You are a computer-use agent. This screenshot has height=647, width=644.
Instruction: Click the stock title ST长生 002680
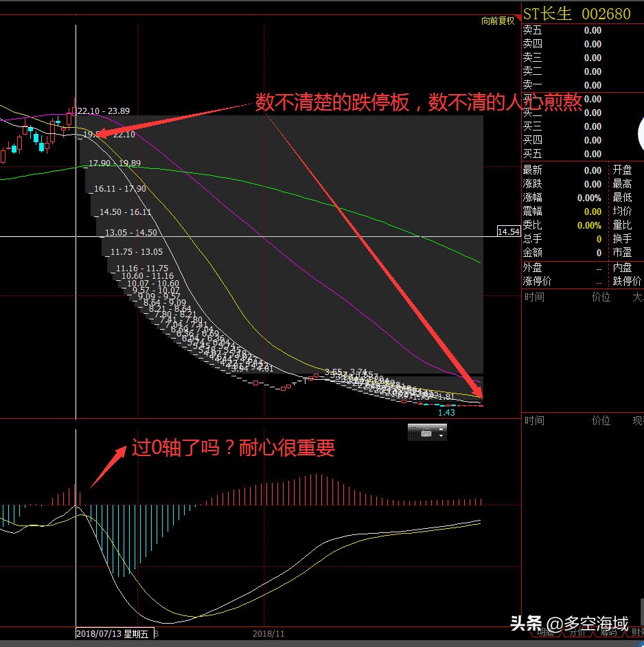click(575, 13)
